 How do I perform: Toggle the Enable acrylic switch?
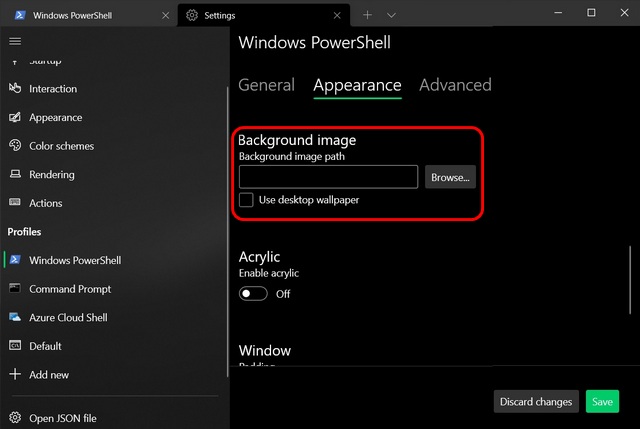pos(254,294)
